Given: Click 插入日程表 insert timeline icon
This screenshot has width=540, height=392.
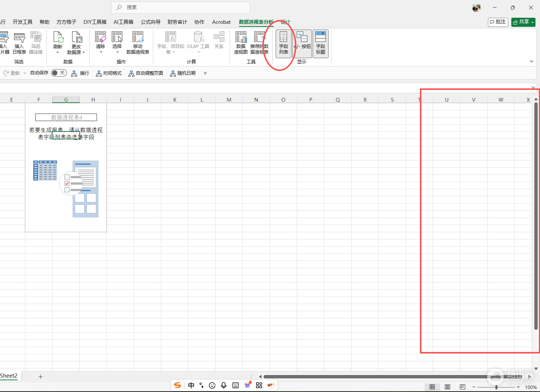Looking at the screenshot, I should (19, 43).
